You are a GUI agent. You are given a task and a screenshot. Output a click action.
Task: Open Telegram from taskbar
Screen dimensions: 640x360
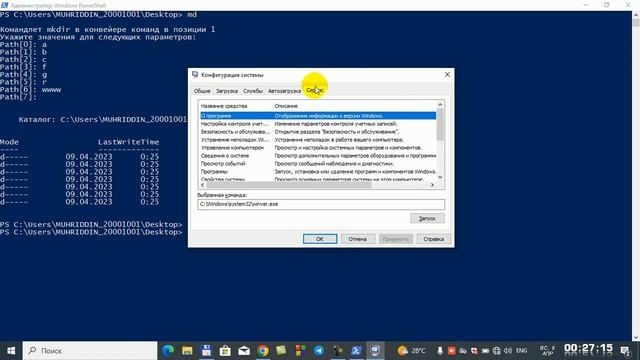click(319, 351)
